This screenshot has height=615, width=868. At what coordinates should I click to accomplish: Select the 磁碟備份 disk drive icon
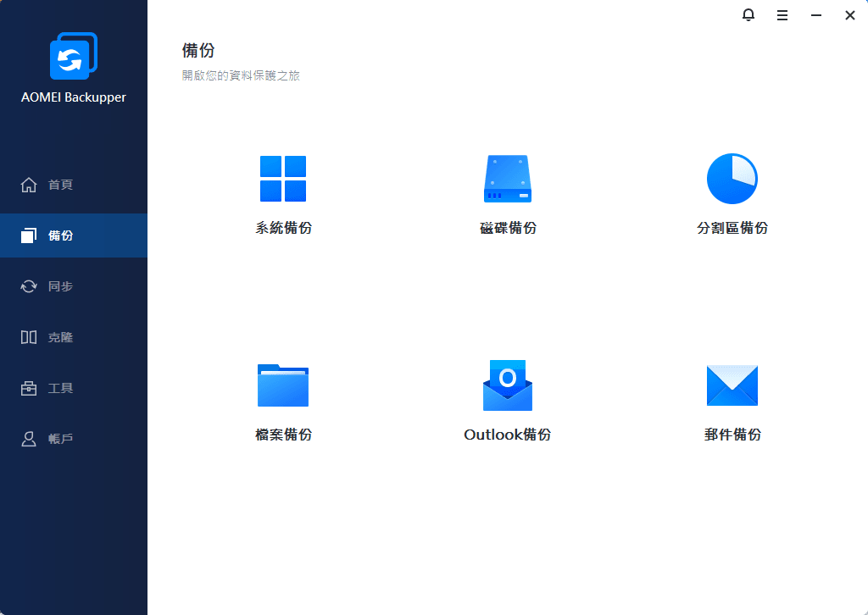pyautogui.click(x=508, y=179)
